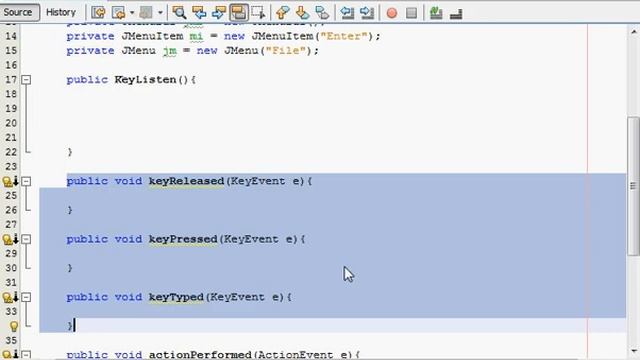The width and height of the screenshot is (640, 360).
Task: Toggle Highlight Search button
Action: click(239, 13)
